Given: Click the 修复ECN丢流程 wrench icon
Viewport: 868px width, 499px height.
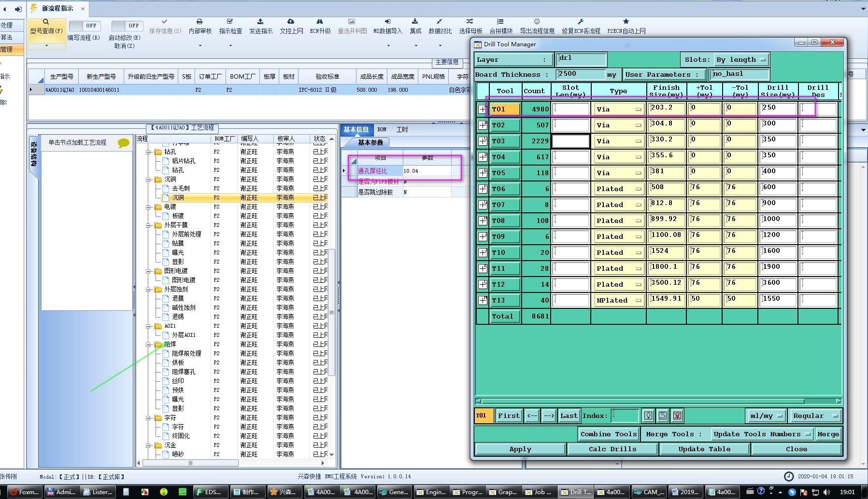Looking at the screenshot, I should click(x=581, y=22).
